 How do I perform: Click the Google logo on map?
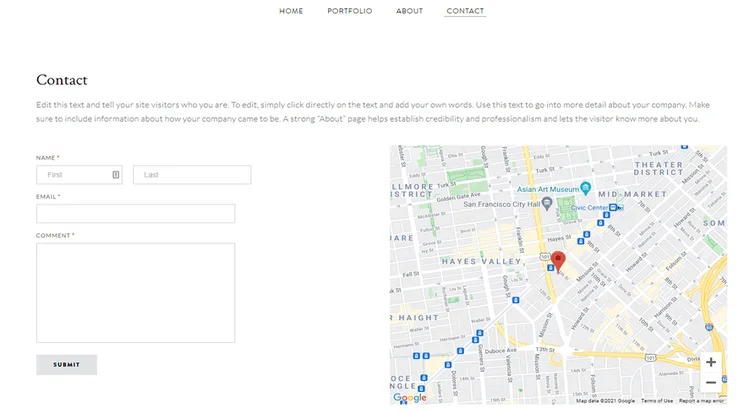tap(410, 398)
